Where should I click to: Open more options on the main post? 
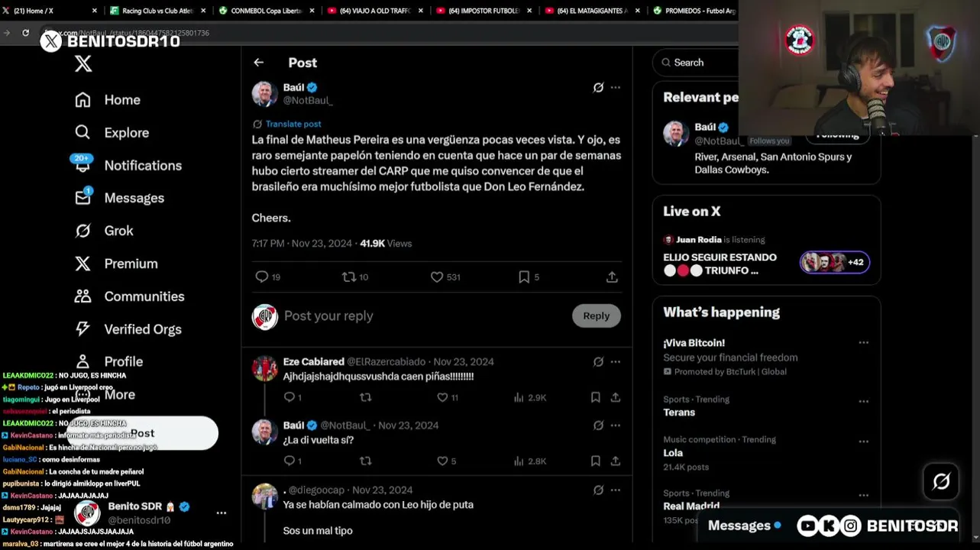616,88
